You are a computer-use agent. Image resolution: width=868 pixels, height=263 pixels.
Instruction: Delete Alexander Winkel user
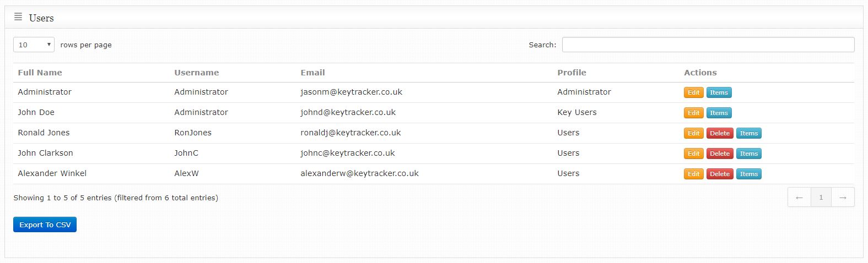[x=719, y=174]
